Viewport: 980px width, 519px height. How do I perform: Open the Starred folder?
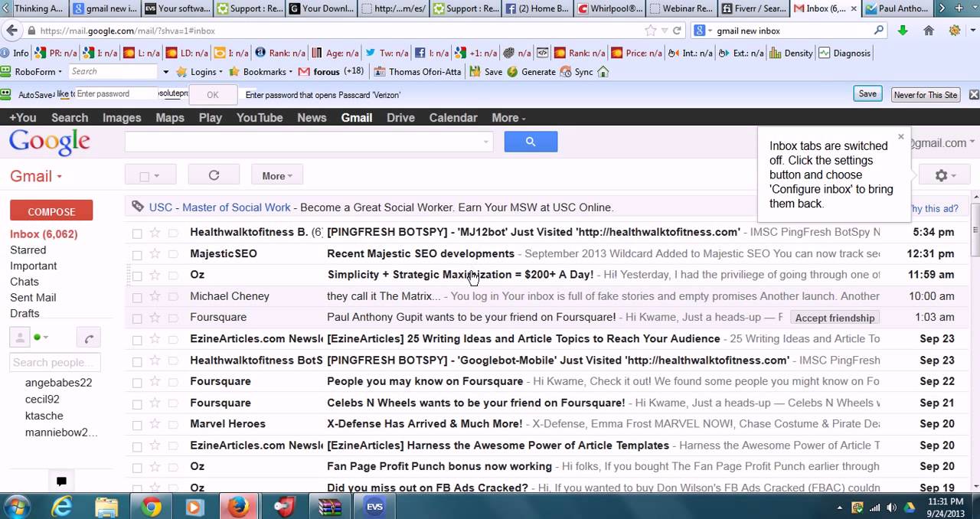(x=28, y=250)
